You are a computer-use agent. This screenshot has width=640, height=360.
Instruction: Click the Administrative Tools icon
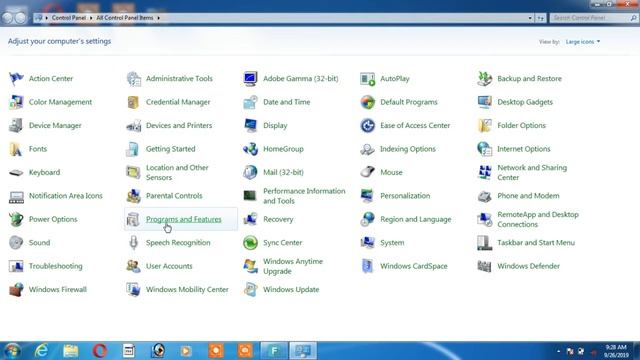point(133,78)
